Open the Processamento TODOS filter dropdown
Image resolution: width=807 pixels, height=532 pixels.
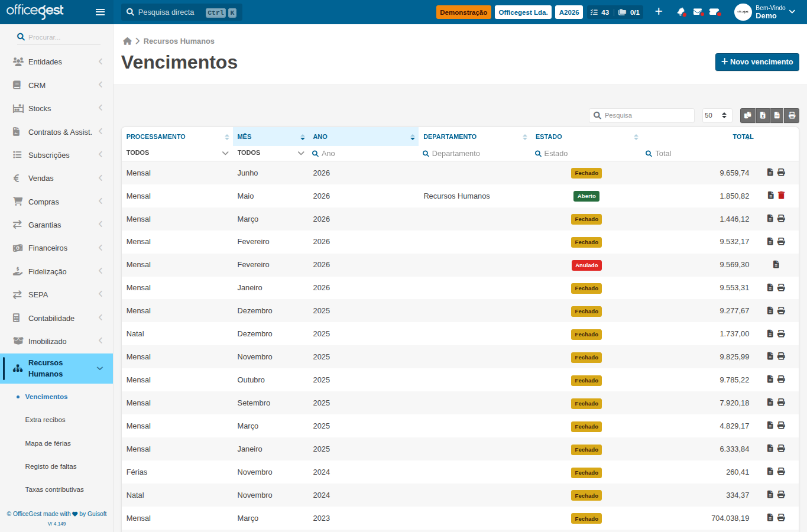[177, 153]
